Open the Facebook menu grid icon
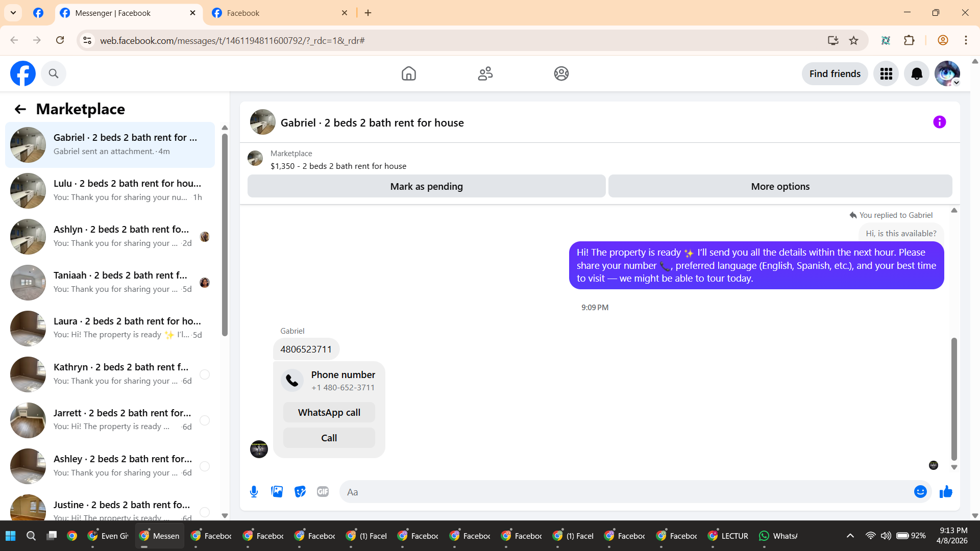Screen dimensions: 980x551 (886, 74)
